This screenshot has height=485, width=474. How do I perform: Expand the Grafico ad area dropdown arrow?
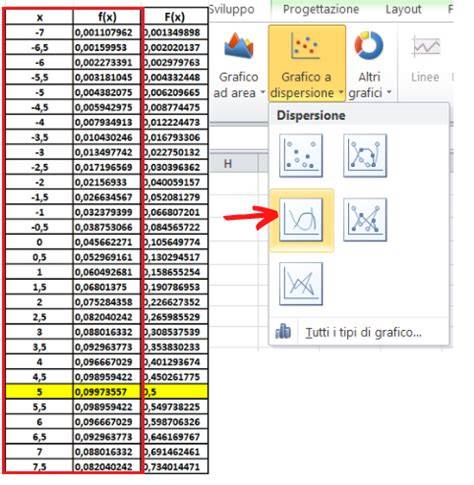pos(262,92)
